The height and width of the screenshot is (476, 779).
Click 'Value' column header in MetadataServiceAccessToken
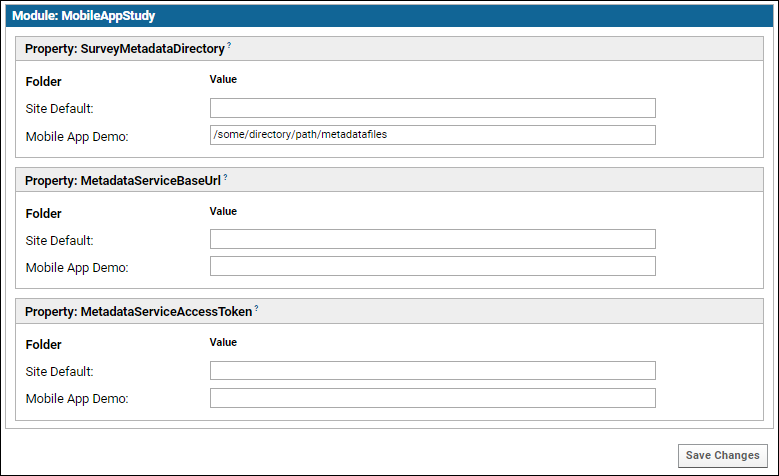(223, 342)
